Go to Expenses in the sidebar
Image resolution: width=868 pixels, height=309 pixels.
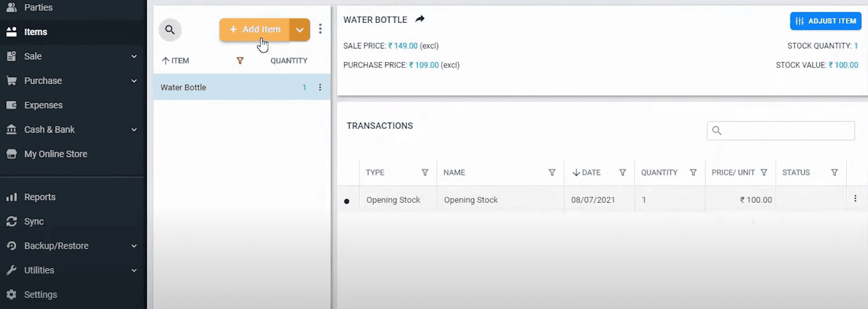coord(43,105)
